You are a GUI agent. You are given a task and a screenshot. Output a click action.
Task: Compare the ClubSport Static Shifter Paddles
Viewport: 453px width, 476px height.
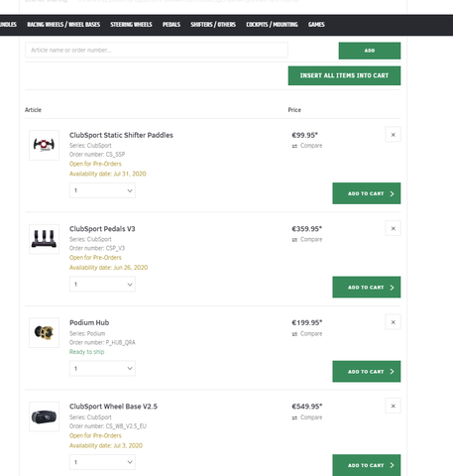pyautogui.click(x=307, y=146)
